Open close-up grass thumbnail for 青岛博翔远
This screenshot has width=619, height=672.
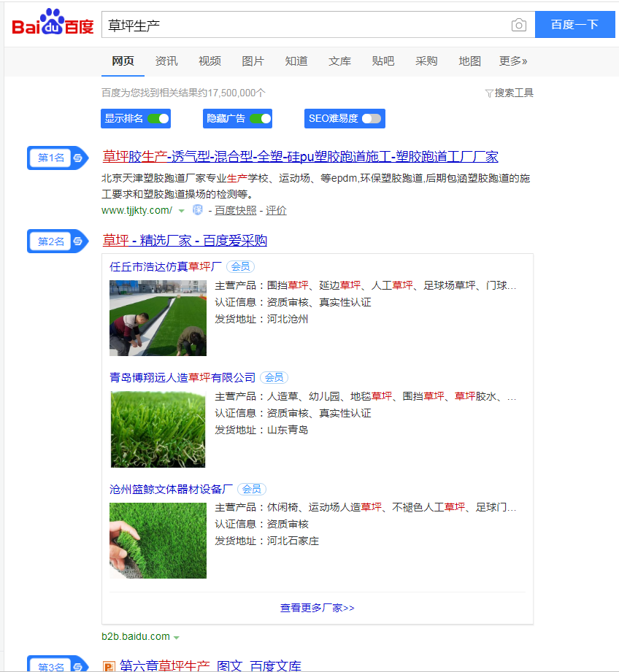coord(158,429)
